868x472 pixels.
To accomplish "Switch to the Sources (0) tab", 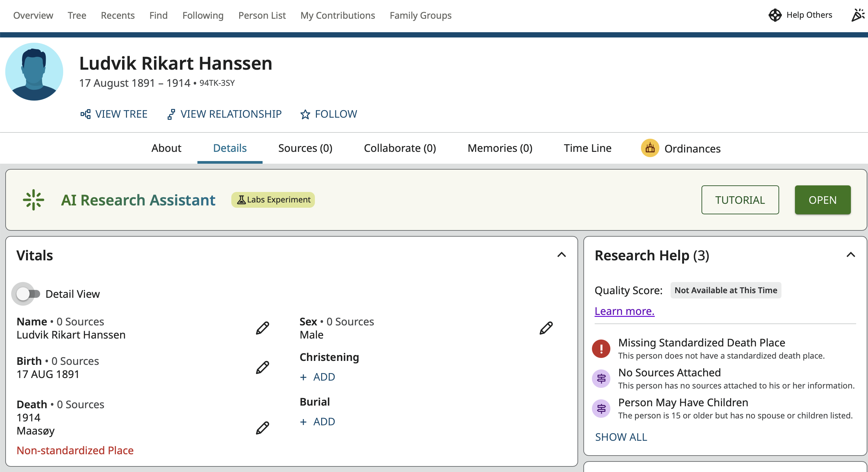I will pyautogui.click(x=305, y=148).
